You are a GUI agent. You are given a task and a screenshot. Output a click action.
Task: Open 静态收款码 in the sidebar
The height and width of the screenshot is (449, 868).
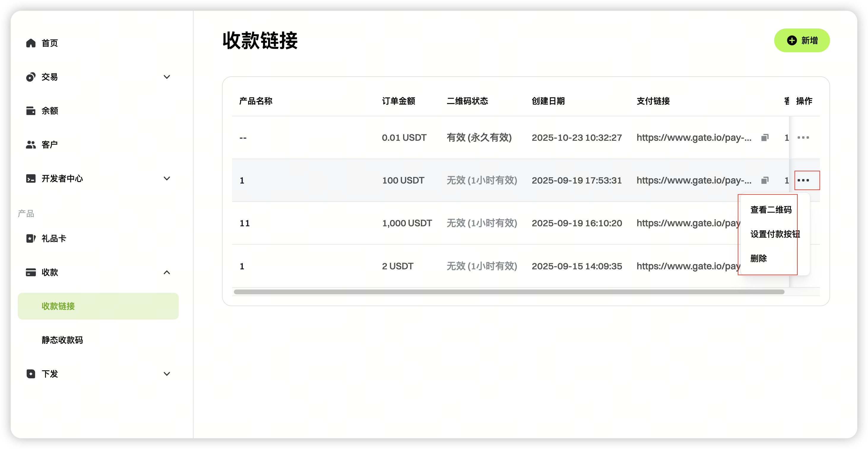62,340
